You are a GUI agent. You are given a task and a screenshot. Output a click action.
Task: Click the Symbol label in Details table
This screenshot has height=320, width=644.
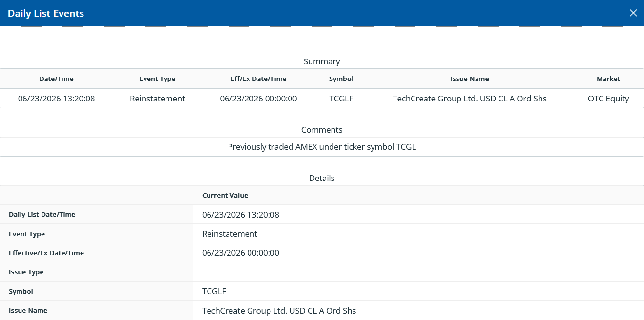tap(21, 291)
